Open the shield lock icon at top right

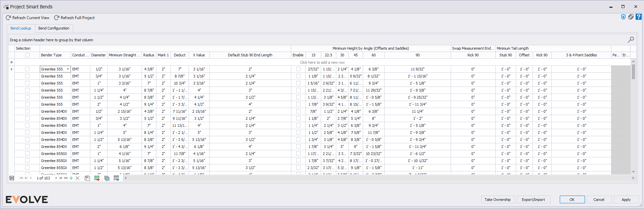[x=623, y=17]
